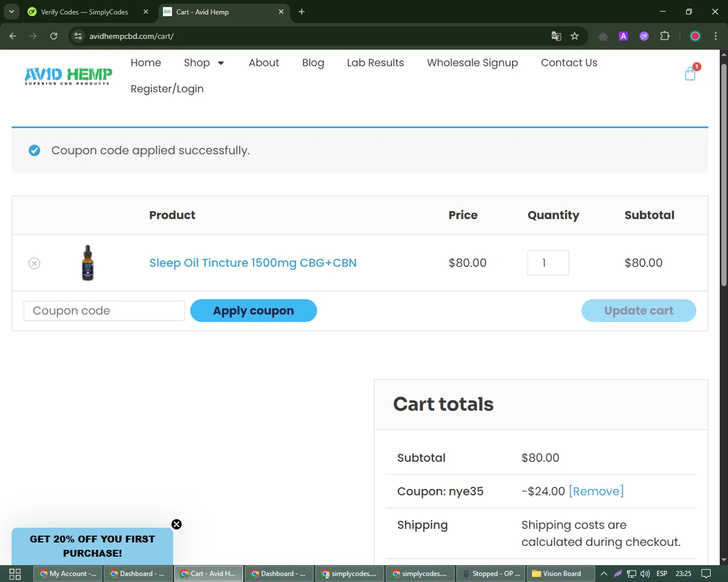
Task: Open the Blog page
Action: tap(313, 63)
